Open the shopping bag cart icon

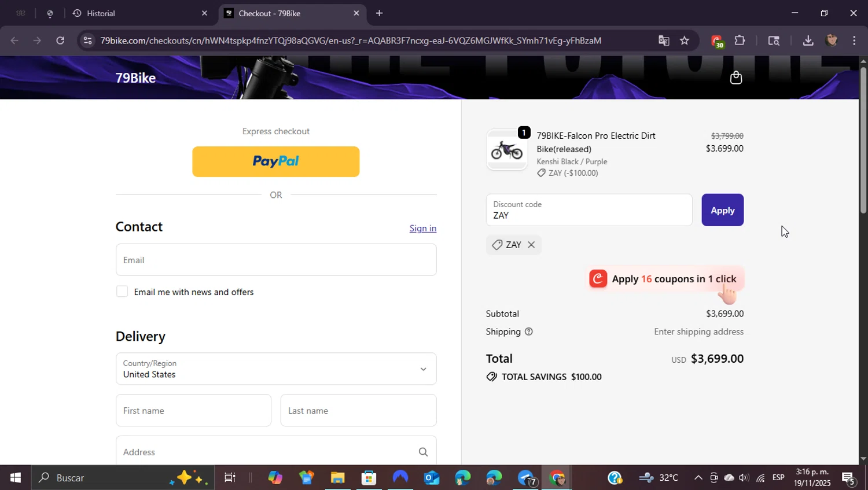[735, 78]
